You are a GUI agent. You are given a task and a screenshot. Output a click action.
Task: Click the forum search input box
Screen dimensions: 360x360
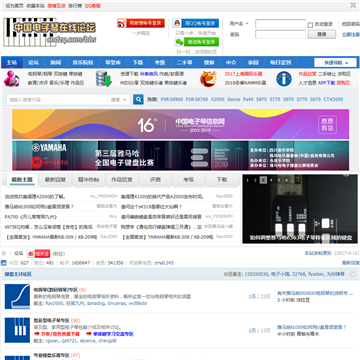point(57,99)
